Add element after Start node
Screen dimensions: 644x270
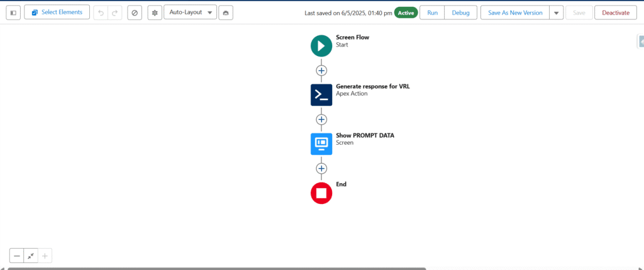coord(321,70)
